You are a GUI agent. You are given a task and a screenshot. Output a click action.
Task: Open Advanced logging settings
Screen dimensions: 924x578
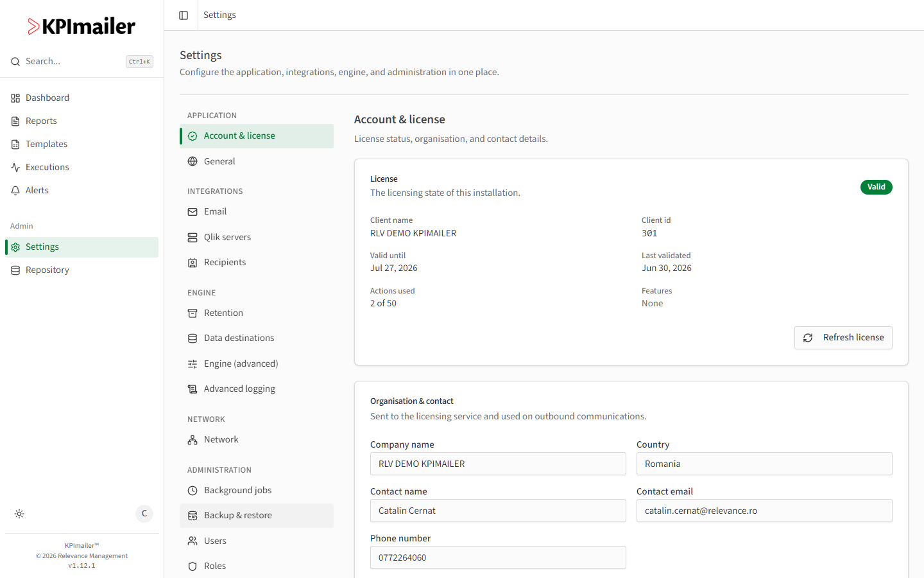257,389
